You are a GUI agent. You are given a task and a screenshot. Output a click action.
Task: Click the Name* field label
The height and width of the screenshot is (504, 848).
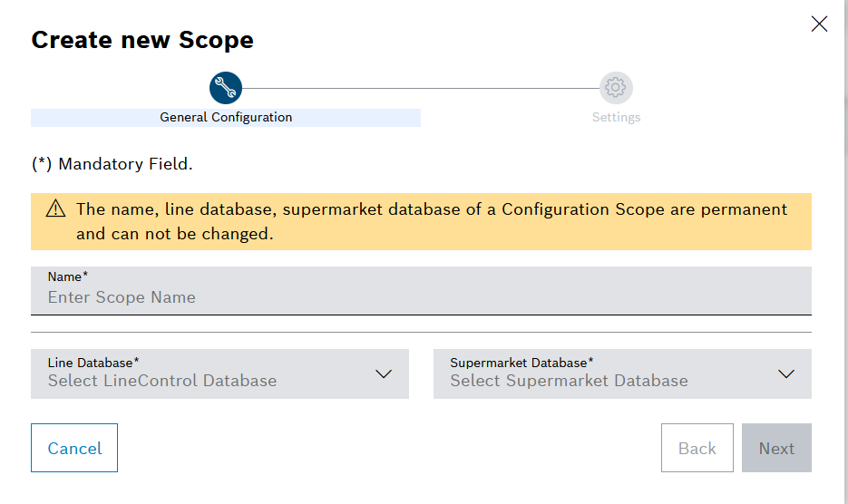[68, 276]
